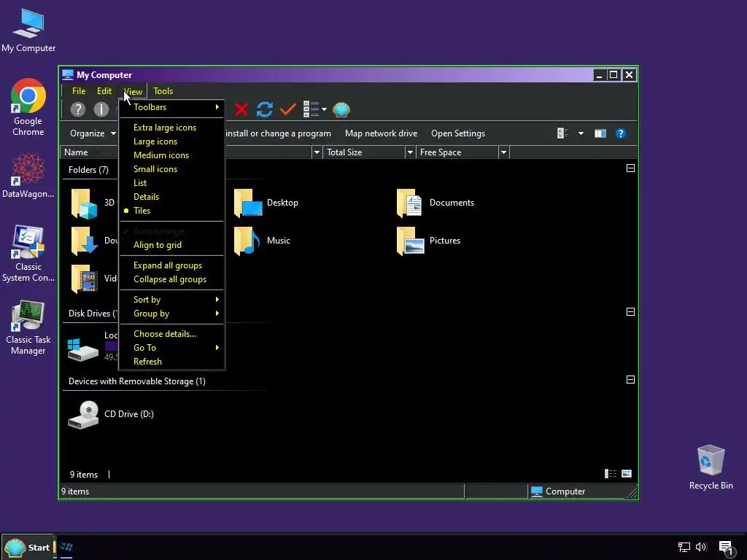Select the Videos folder icon
Image resolution: width=747 pixels, height=560 pixels.
[x=85, y=279]
